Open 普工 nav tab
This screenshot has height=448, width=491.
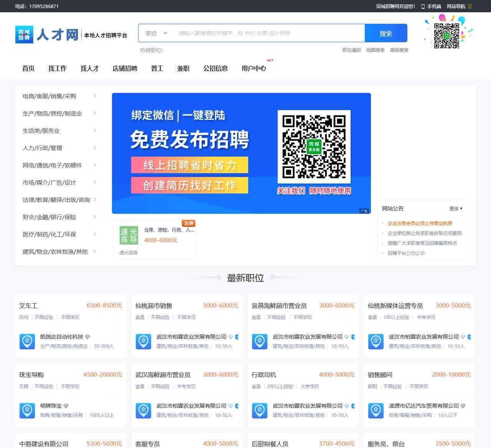pyautogui.click(x=157, y=68)
